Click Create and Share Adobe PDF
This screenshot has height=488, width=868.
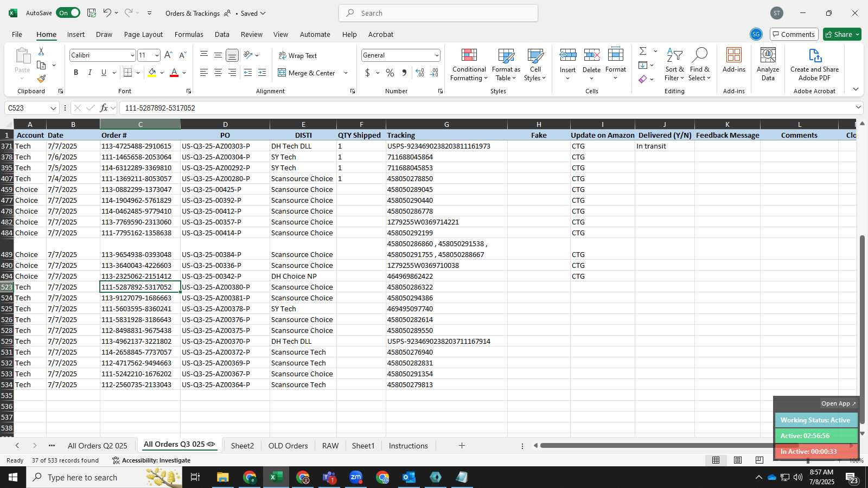click(x=814, y=64)
